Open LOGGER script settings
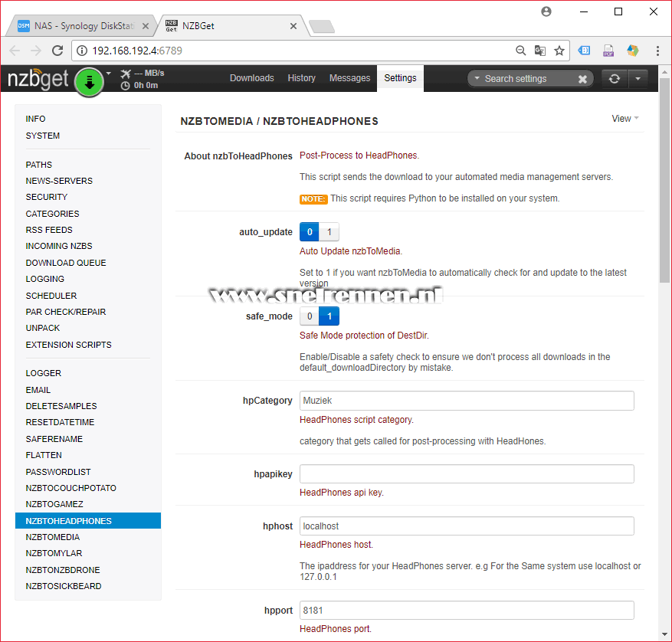672x642 pixels. [x=43, y=373]
